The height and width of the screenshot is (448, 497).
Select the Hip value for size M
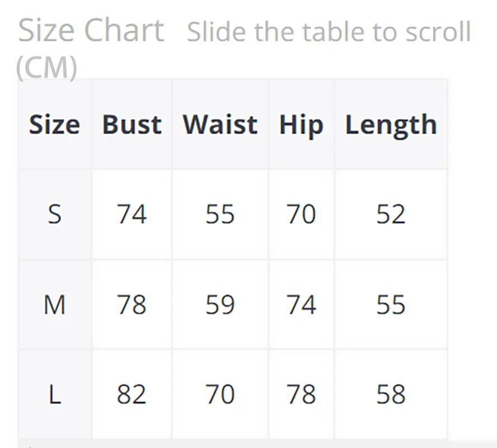[301, 305]
